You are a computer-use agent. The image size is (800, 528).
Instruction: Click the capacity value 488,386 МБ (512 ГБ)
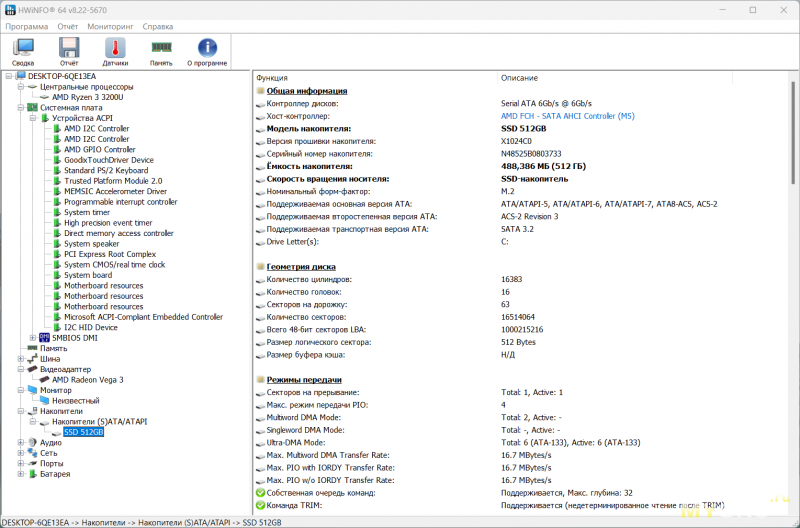click(x=543, y=166)
